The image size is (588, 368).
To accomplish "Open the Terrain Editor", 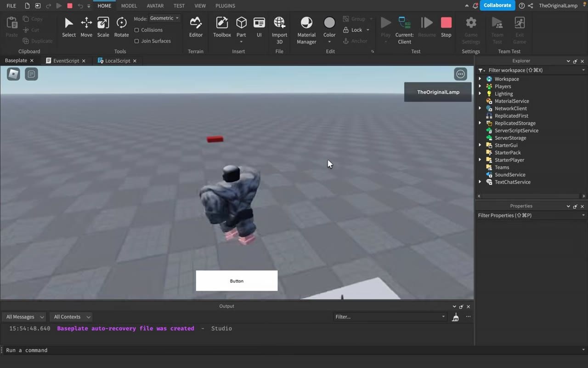I will pos(196,28).
